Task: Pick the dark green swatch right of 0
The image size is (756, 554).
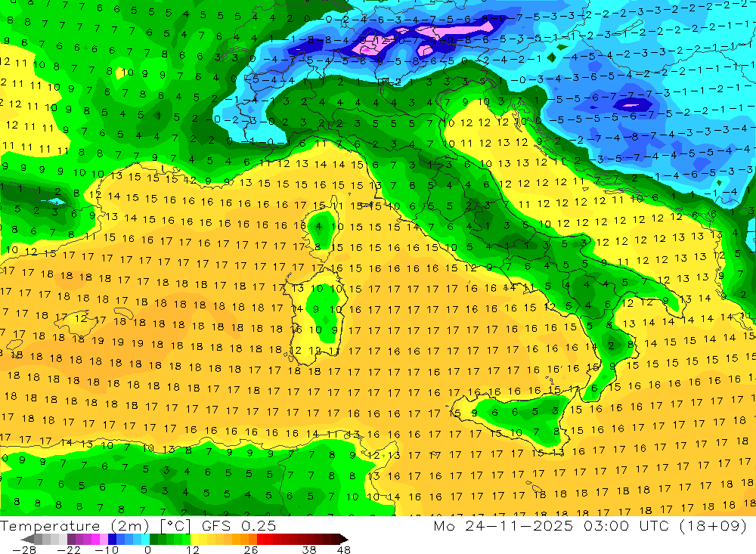Action: click(x=153, y=540)
